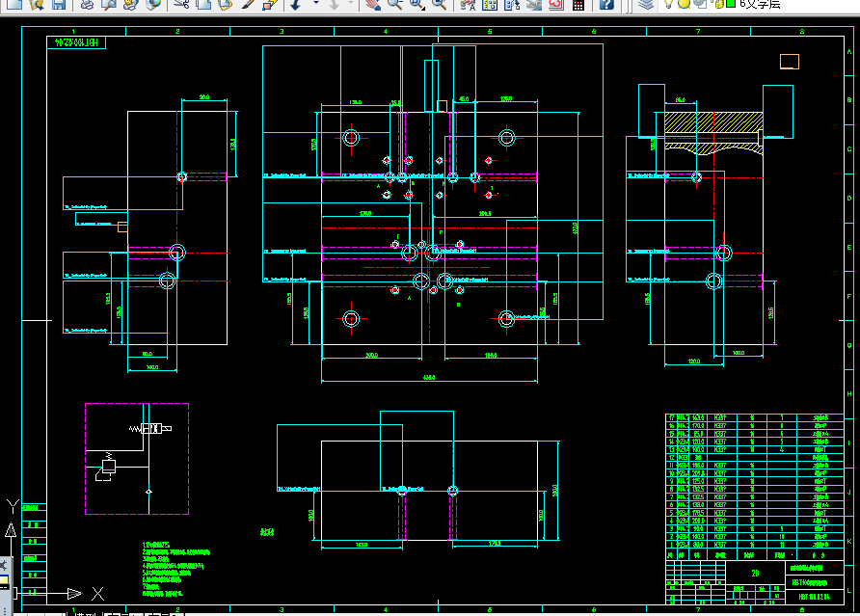The image size is (860, 616).
Task: Toggle the layer freeze sun icon
Action: [684, 5]
